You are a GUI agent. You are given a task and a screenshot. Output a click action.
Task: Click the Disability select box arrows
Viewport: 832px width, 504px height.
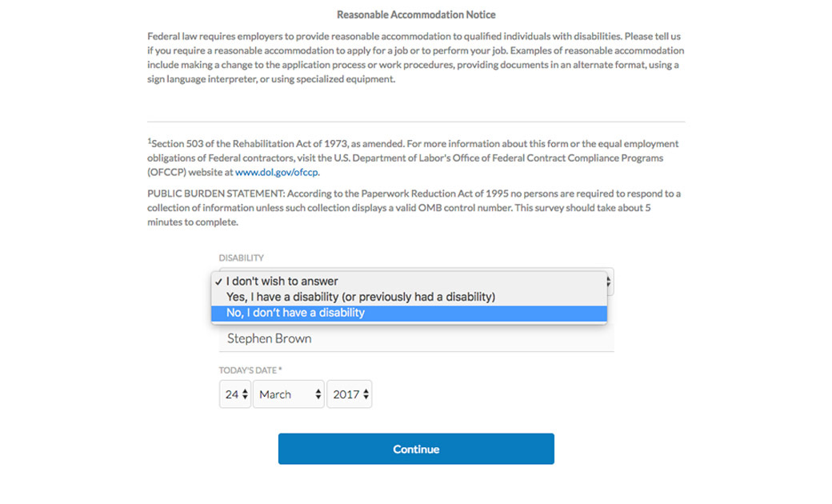[x=610, y=282]
